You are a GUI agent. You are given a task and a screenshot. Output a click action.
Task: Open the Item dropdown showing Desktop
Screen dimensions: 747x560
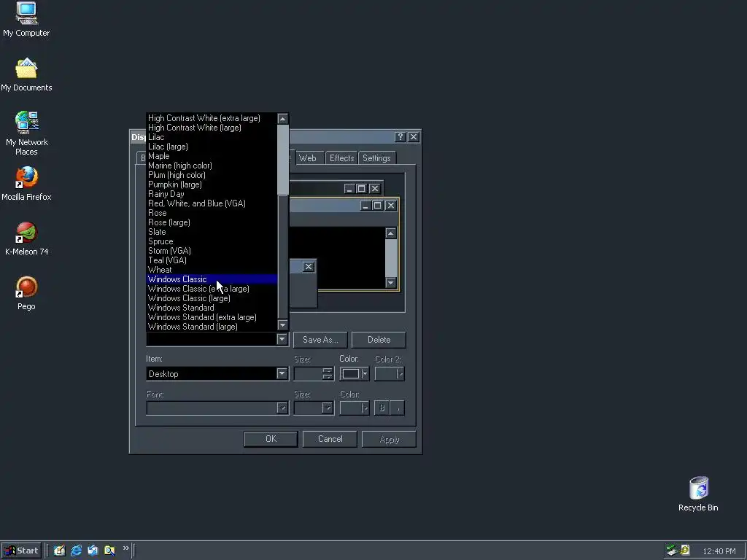(x=217, y=374)
